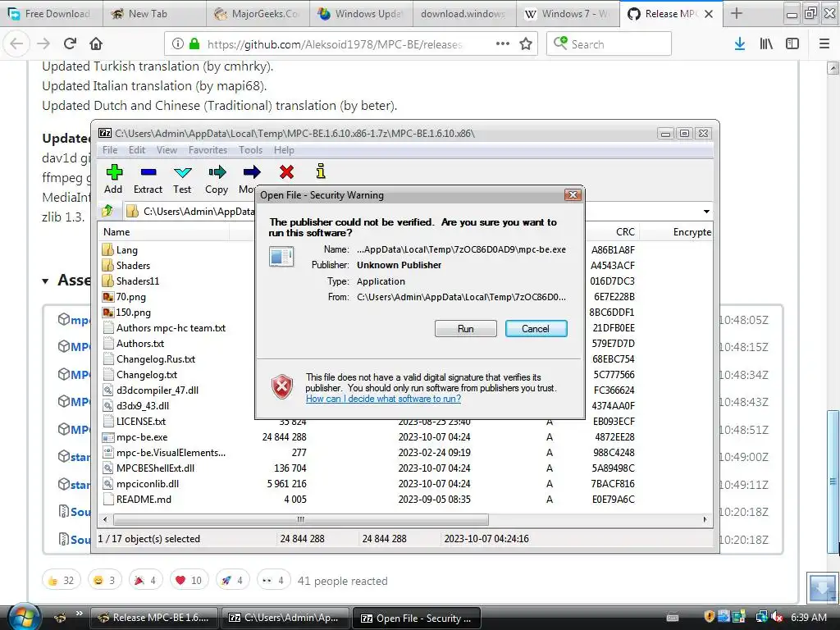Open a new Firefox tab
Screen dimensions: 840x630
(737, 13)
